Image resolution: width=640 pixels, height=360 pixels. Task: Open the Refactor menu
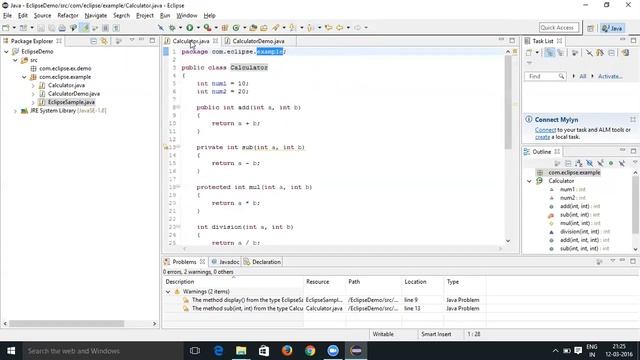(68, 16)
